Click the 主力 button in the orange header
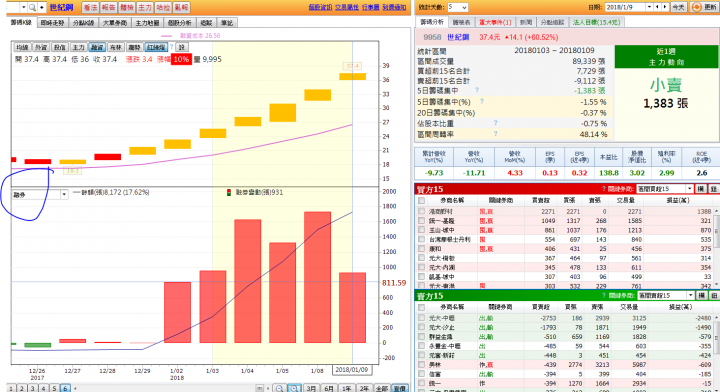 pyautogui.click(x=145, y=7)
